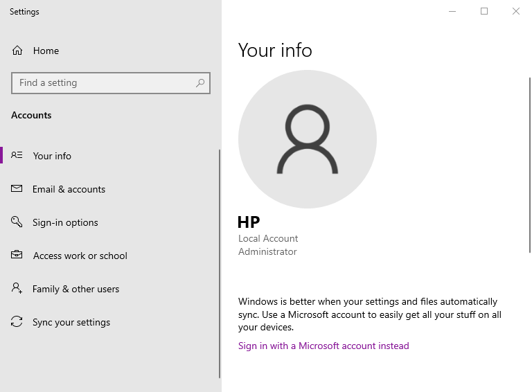This screenshot has width=532, height=392.
Task: Select the Your info menu label
Action: tap(52, 156)
